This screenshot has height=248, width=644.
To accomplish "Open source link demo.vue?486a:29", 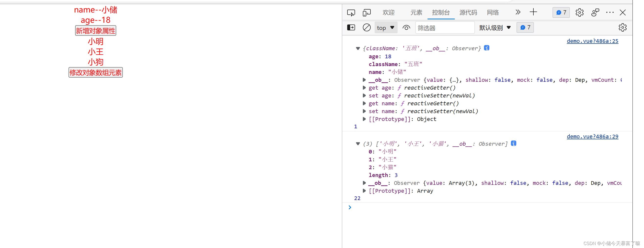I will pos(592,137).
